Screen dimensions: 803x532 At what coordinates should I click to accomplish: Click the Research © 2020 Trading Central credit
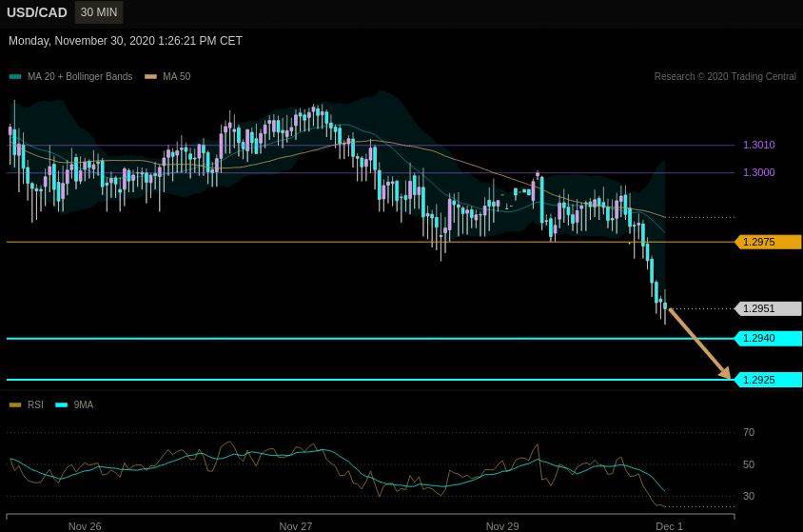click(x=725, y=77)
